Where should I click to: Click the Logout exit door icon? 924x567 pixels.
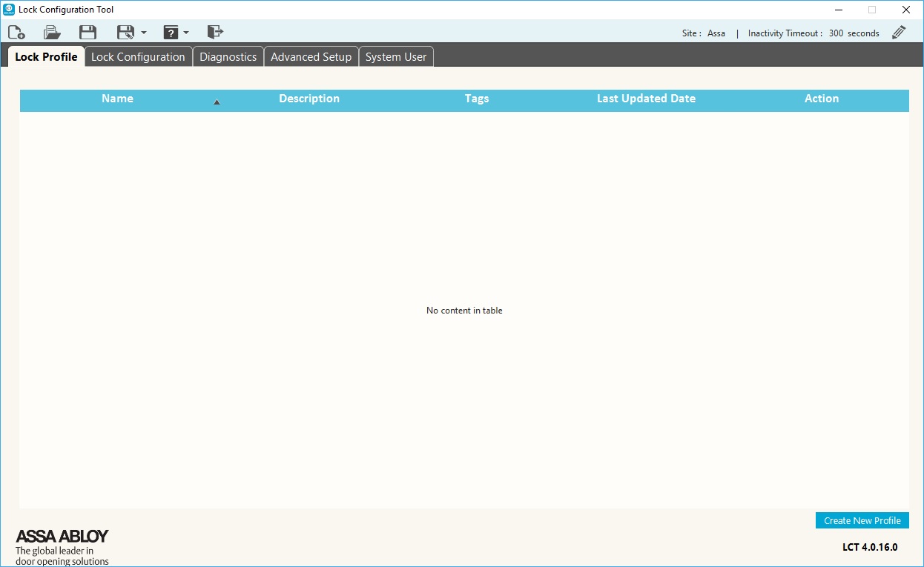pyautogui.click(x=215, y=32)
